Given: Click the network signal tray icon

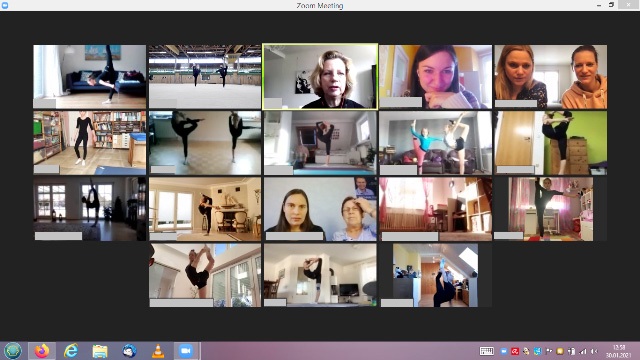Looking at the screenshot, I should [583, 351].
